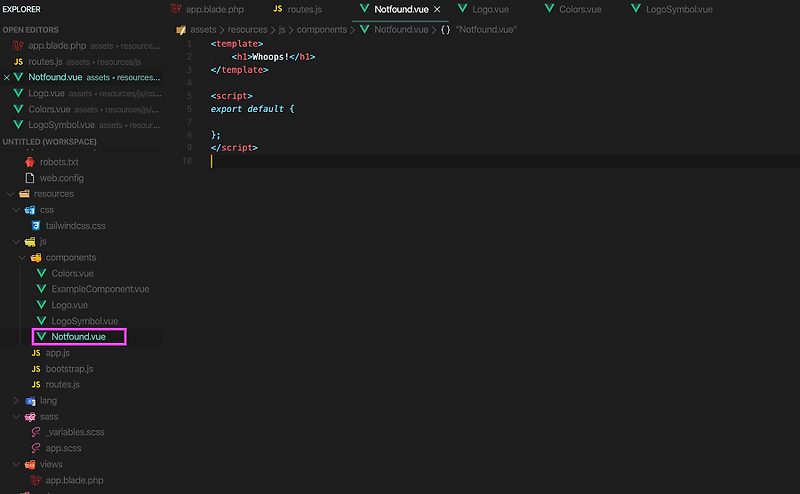Click the resources folder icon
The height and width of the screenshot is (494, 800).
[x=24, y=193]
